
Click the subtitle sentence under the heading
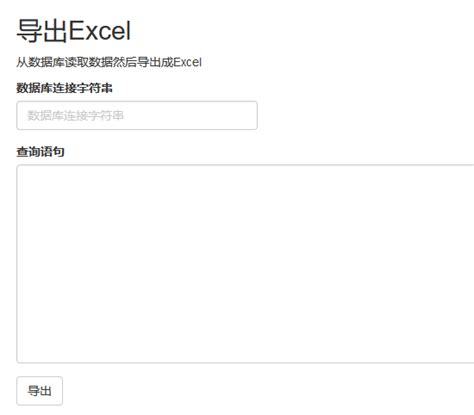click(109, 62)
